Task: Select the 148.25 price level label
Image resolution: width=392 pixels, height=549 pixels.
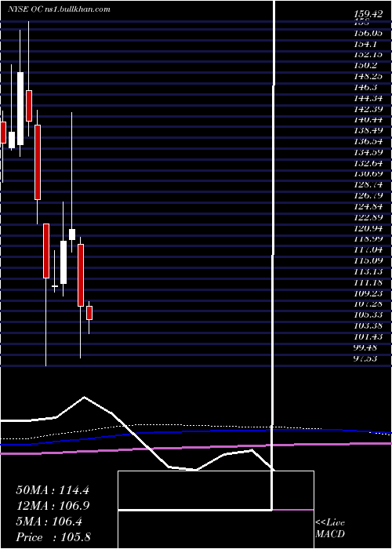Action: click(367, 76)
